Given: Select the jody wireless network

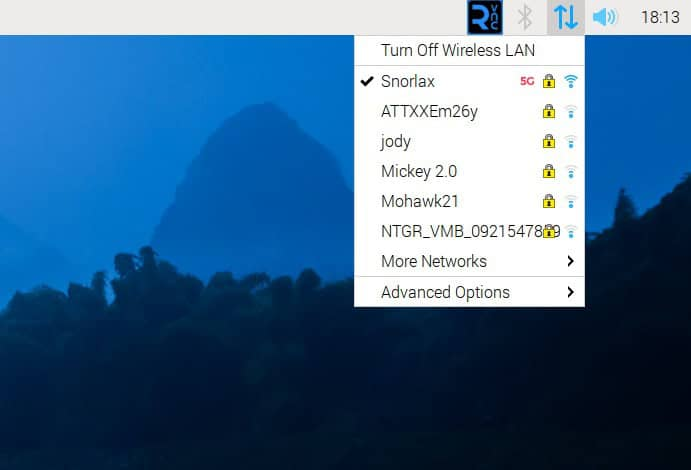Looking at the screenshot, I should pyautogui.click(x=396, y=141).
